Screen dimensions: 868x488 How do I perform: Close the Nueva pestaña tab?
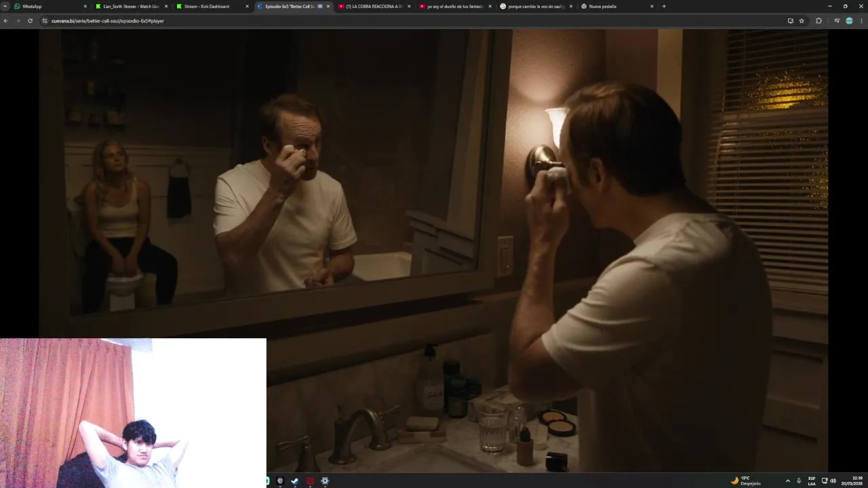pos(652,6)
